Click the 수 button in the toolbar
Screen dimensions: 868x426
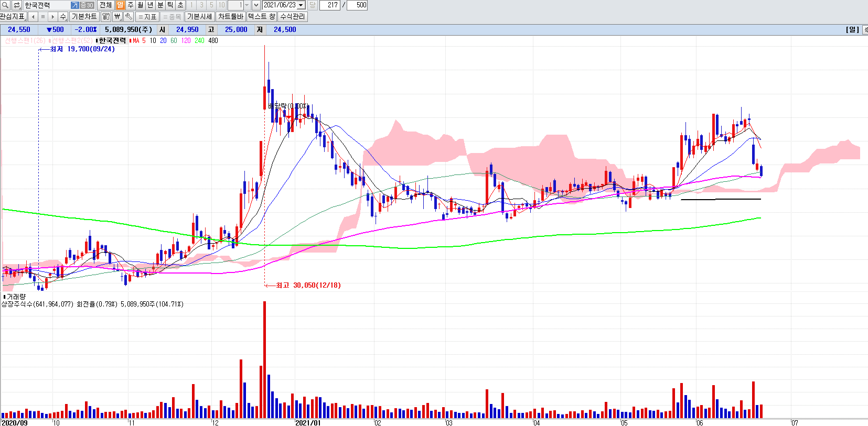(63, 17)
